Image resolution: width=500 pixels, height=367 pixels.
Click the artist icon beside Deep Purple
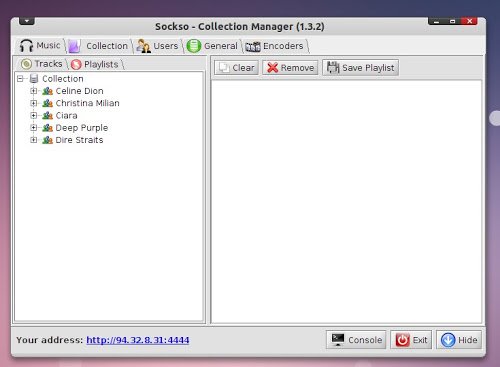click(47, 128)
